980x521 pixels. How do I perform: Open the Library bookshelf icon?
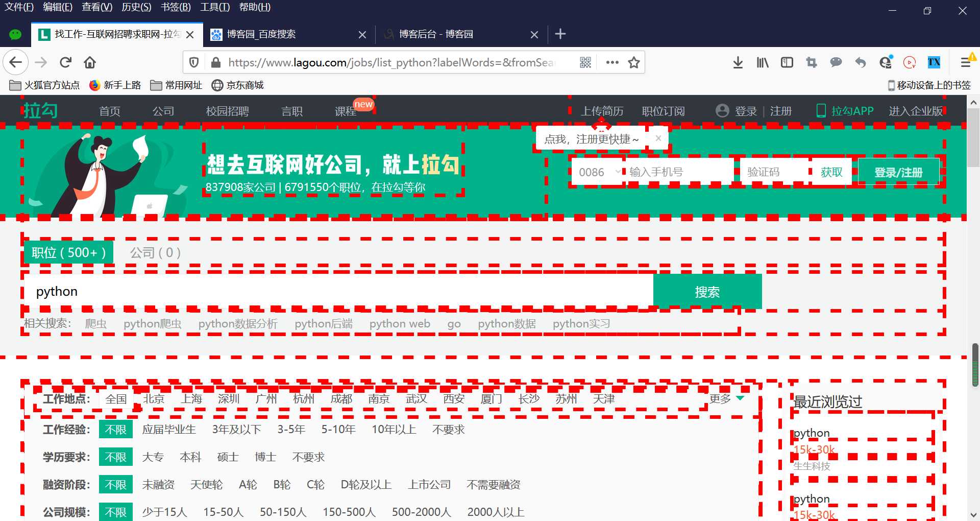click(763, 62)
